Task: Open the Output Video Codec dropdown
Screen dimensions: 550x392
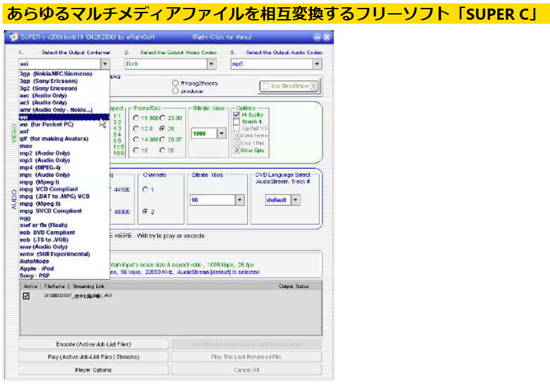Action: (x=211, y=64)
